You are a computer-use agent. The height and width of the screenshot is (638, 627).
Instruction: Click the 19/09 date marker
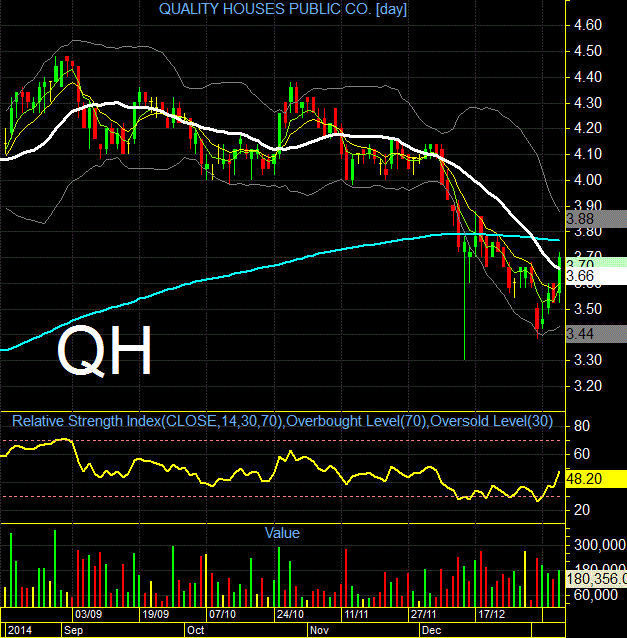tap(155, 614)
